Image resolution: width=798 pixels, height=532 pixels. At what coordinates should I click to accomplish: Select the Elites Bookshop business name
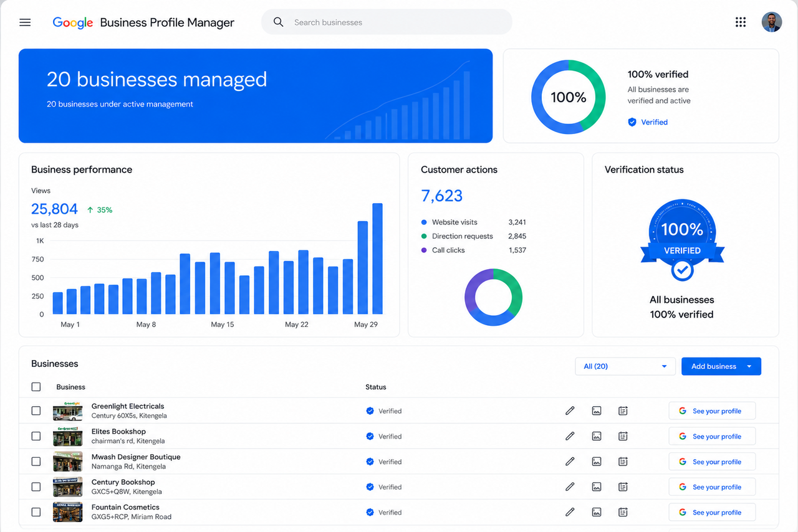click(x=118, y=431)
